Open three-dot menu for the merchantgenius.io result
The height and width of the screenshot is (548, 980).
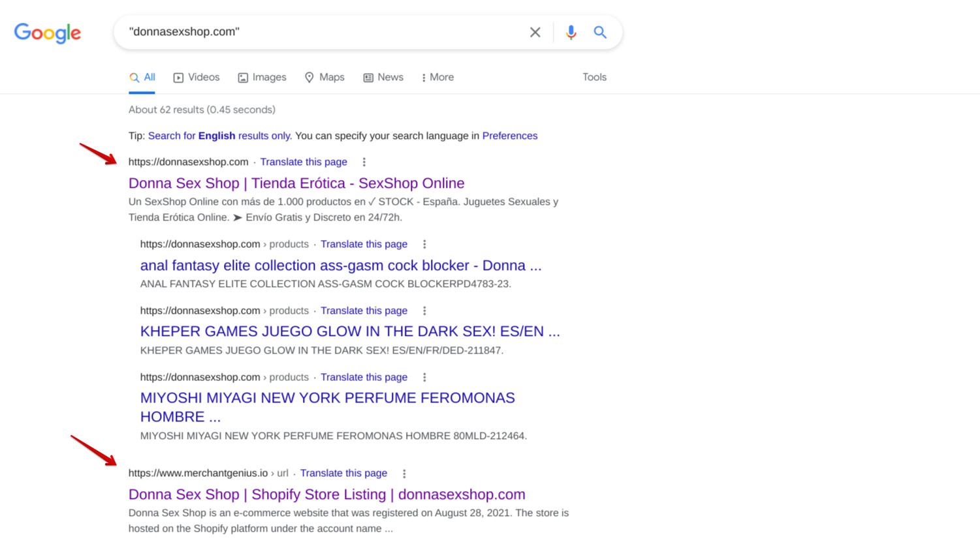404,474
